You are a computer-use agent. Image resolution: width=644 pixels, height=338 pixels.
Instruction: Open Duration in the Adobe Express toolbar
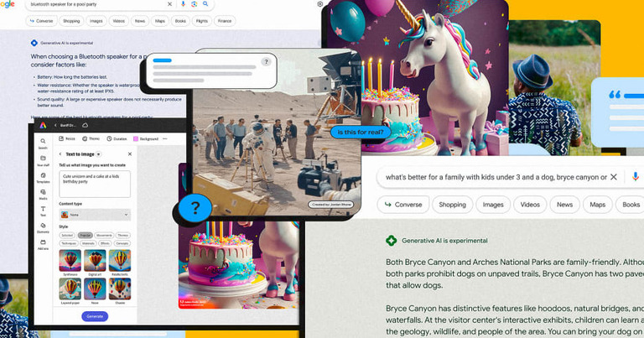117,139
